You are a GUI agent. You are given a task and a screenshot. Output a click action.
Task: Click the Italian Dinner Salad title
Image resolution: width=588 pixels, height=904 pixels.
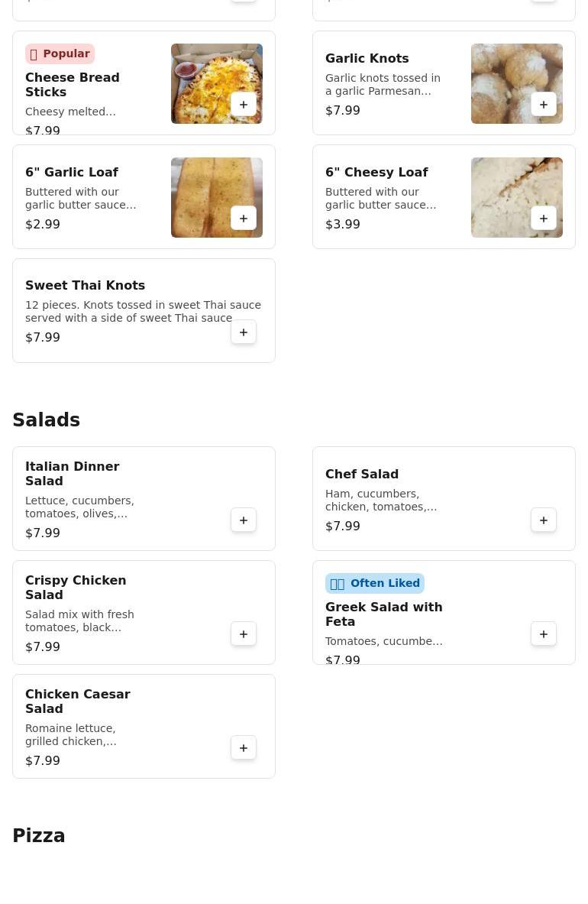pyautogui.click(x=72, y=473)
